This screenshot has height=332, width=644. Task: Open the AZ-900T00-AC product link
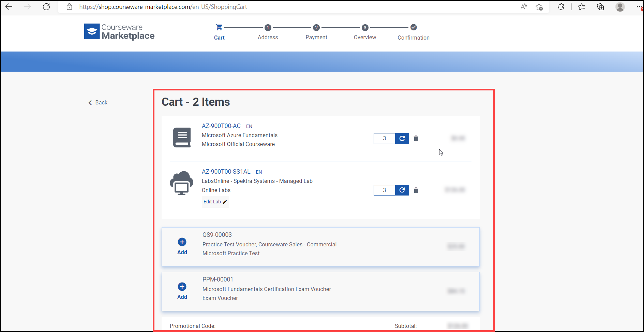point(221,126)
